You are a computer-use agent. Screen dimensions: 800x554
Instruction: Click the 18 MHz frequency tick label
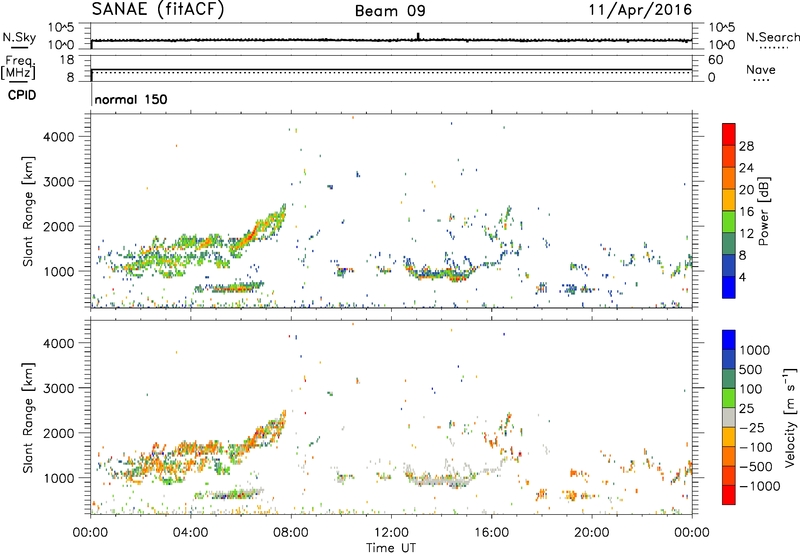coord(67,60)
